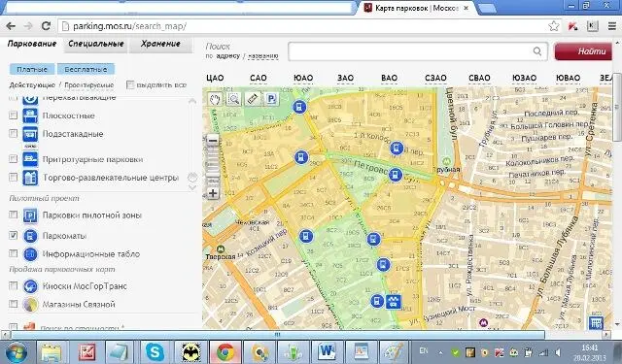Select the ЦАО district link
This screenshot has height=364, width=622.
pyautogui.click(x=215, y=78)
